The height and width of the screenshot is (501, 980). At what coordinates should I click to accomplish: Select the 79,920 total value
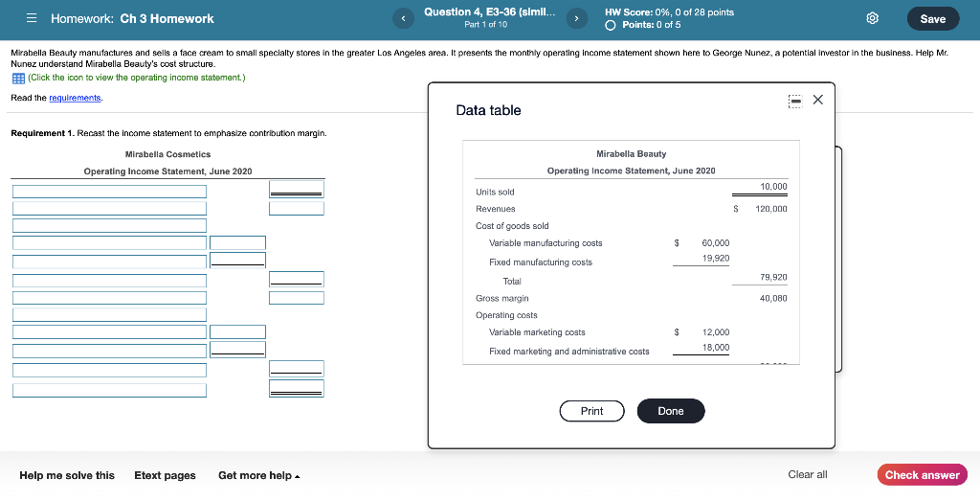[x=773, y=277]
